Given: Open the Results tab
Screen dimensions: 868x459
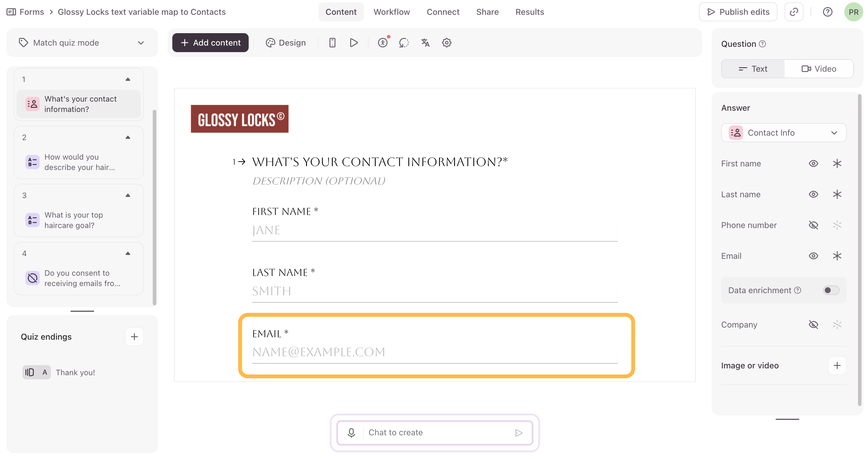Looking at the screenshot, I should 529,12.
